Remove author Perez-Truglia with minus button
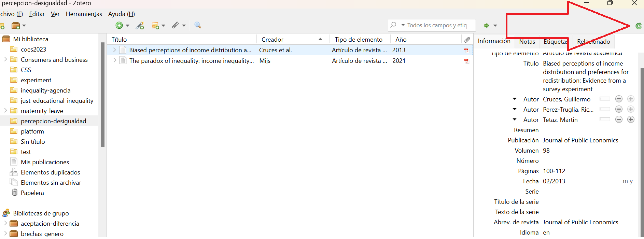This screenshot has height=239, width=644. point(619,109)
